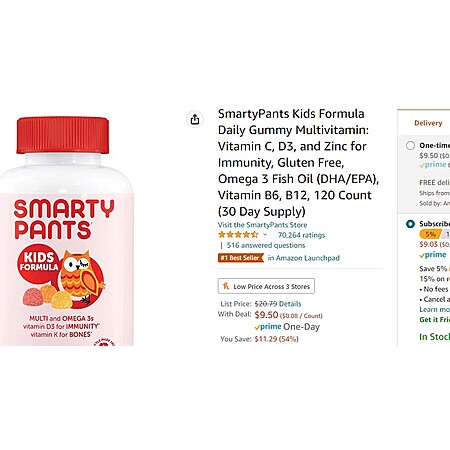Image resolution: width=450 pixels, height=450 pixels.
Task: Open the Delivery tab in buy box
Action: (x=428, y=123)
